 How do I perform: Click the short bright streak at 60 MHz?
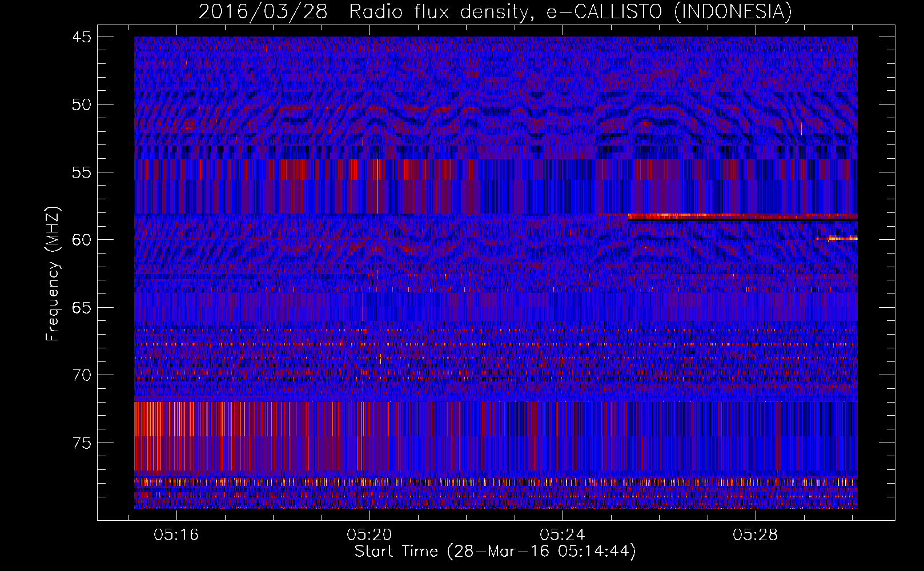tap(837, 238)
